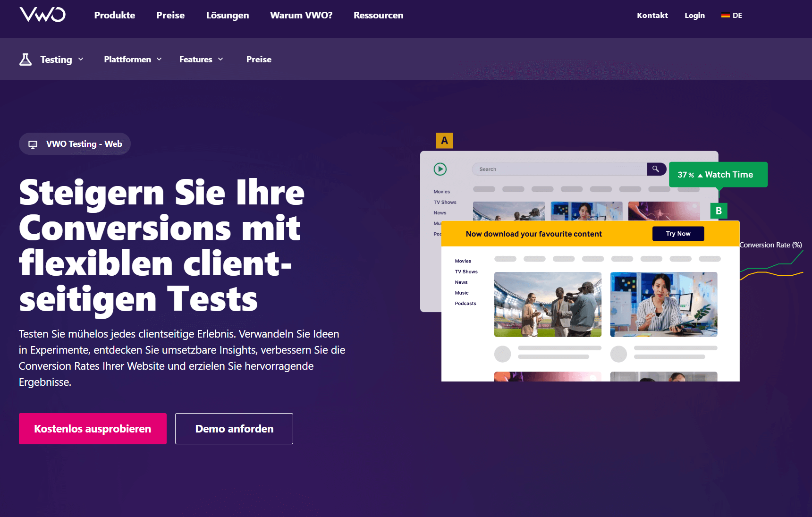Click Demo anfordern button

click(x=234, y=429)
